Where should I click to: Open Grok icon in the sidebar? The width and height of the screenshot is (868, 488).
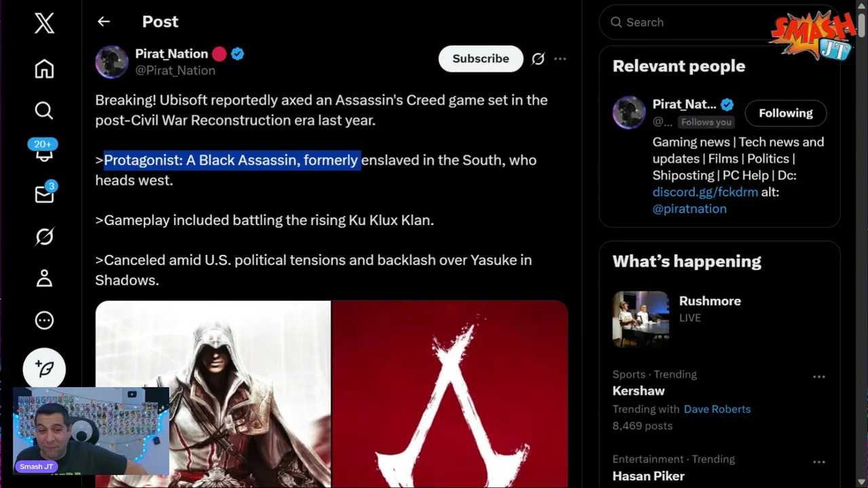click(x=44, y=237)
